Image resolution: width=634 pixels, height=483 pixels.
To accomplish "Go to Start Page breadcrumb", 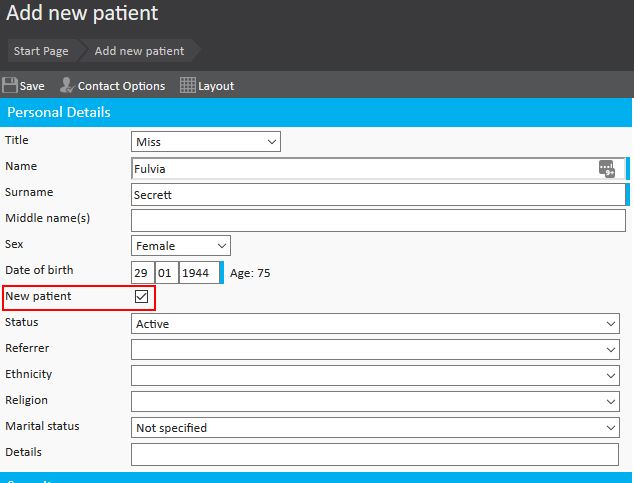I will click(41, 51).
